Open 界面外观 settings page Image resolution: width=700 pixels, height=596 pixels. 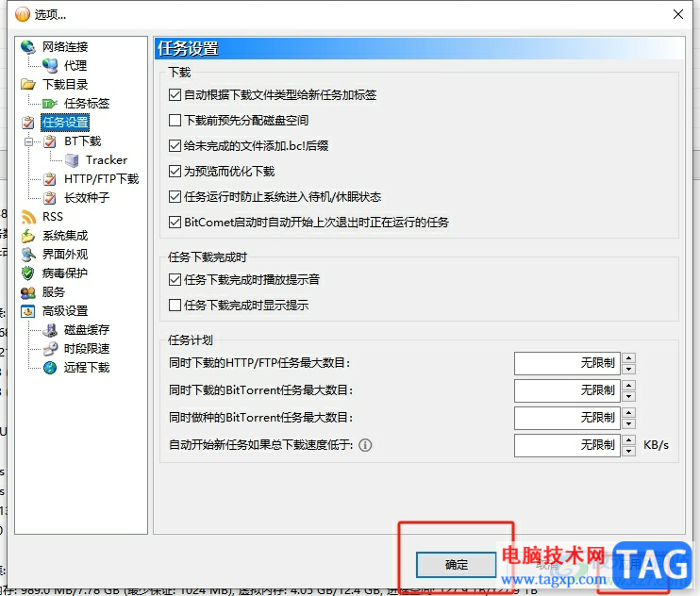pos(65,255)
